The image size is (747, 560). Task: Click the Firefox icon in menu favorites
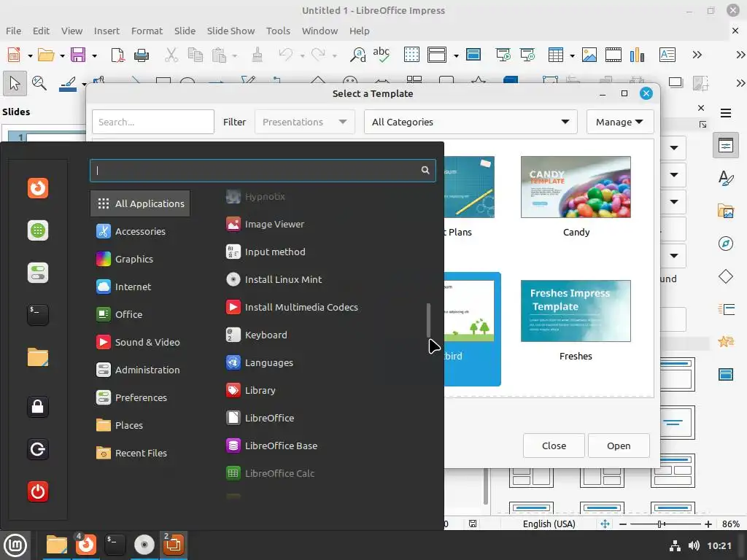(x=38, y=188)
